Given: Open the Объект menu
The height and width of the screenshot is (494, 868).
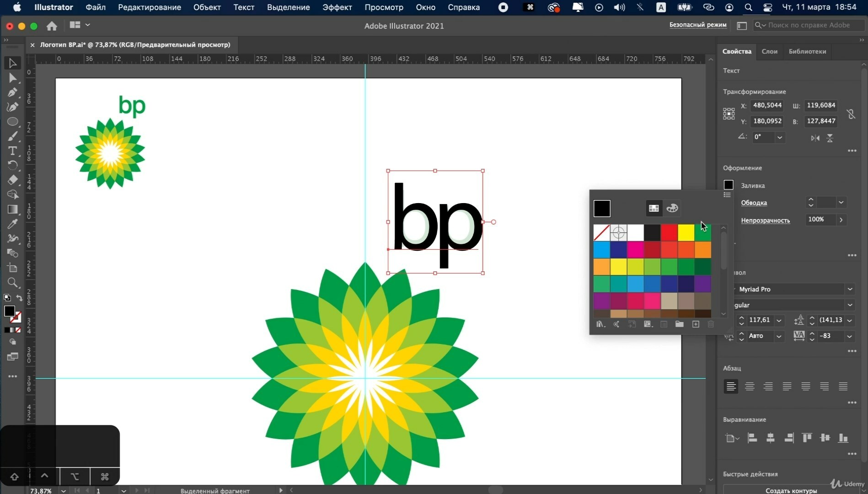Looking at the screenshot, I should pyautogui.click(x=207, y=7).
